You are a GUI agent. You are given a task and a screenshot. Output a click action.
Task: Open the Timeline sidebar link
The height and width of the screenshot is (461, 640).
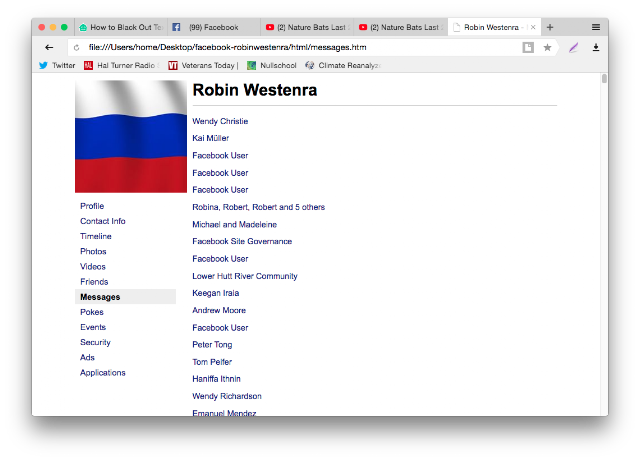tap(96, 236)
